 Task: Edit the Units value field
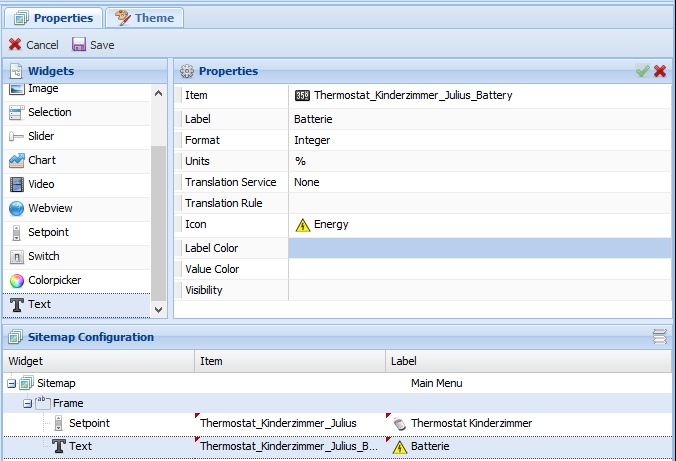coord(479,161)
